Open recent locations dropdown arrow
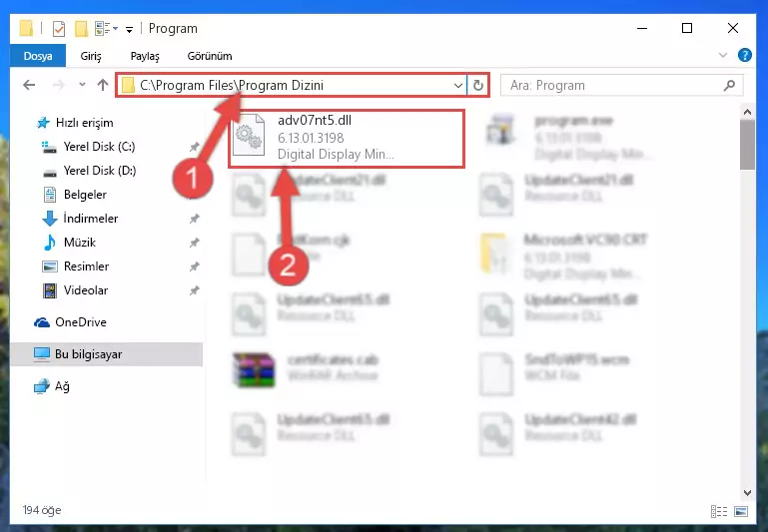The image size is (768, 532). pyautogui.click(x=82, y=85)
